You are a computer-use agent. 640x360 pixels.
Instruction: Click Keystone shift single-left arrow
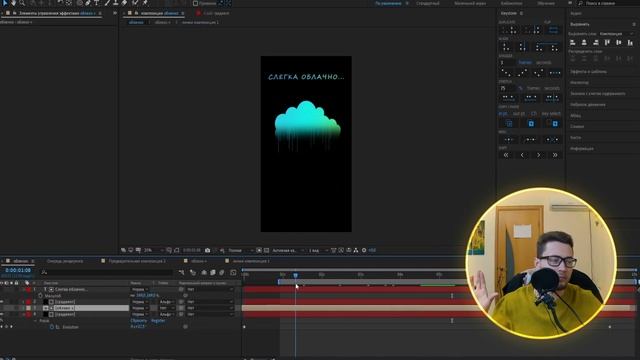pyautogui.click(x=522, y=155)
